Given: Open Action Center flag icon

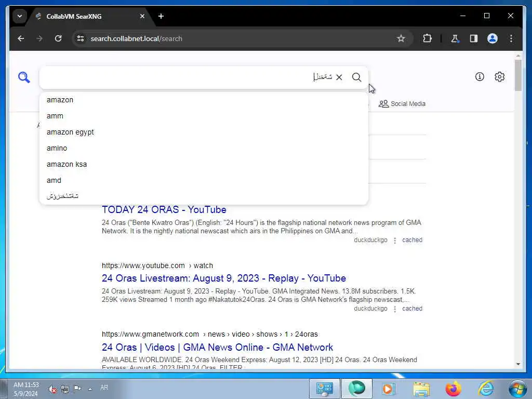Looking at the screenshot, I should (77, 389).
